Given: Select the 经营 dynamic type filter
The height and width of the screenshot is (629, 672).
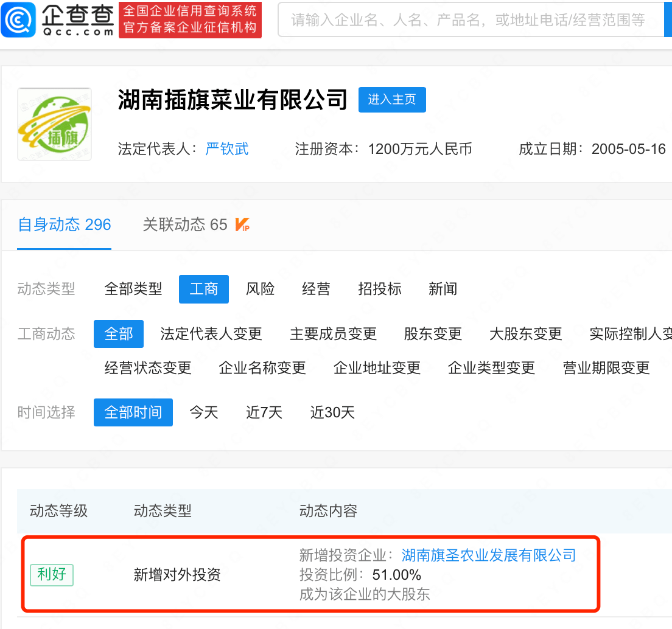Looking at the screenshot, I should 316,289.
